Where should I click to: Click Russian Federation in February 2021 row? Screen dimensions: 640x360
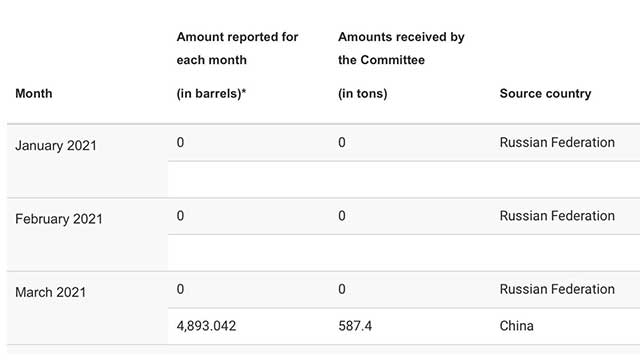tap(557, 216)
